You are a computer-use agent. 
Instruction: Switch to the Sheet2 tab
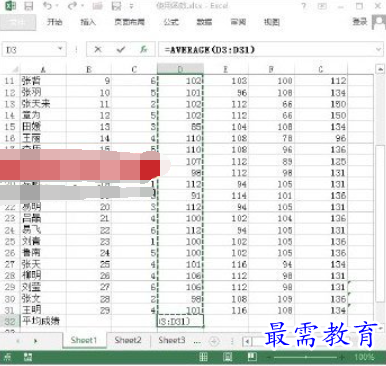(x=128, y=340)
